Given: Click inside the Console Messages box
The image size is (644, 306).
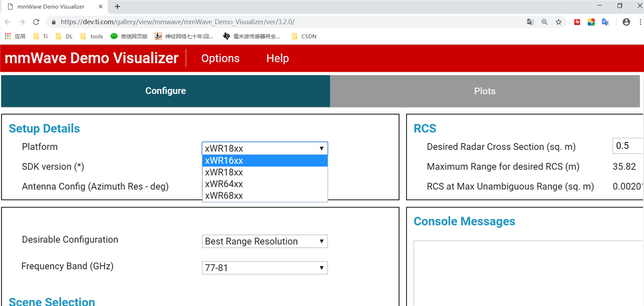Looking at the screenshot, I should pos(528,273).
